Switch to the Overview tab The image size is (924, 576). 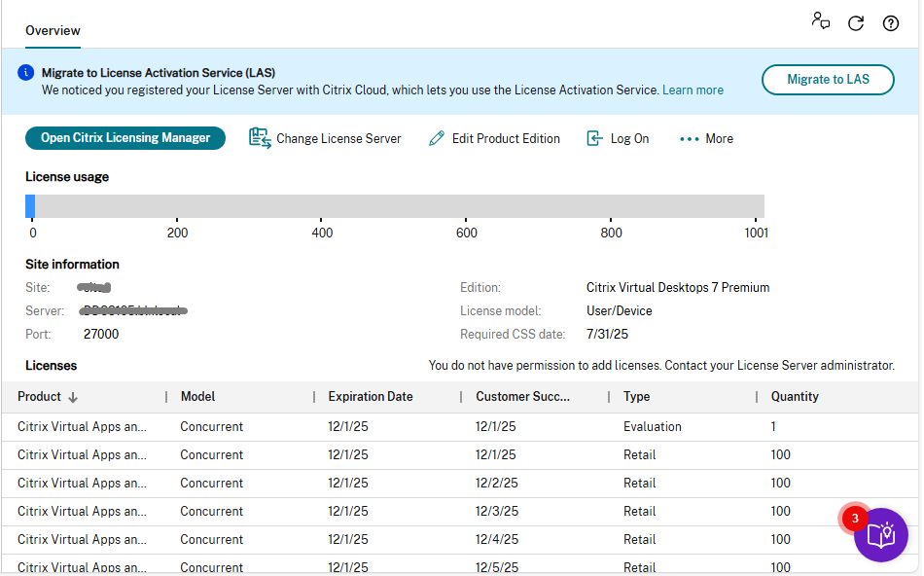(53, 31)
